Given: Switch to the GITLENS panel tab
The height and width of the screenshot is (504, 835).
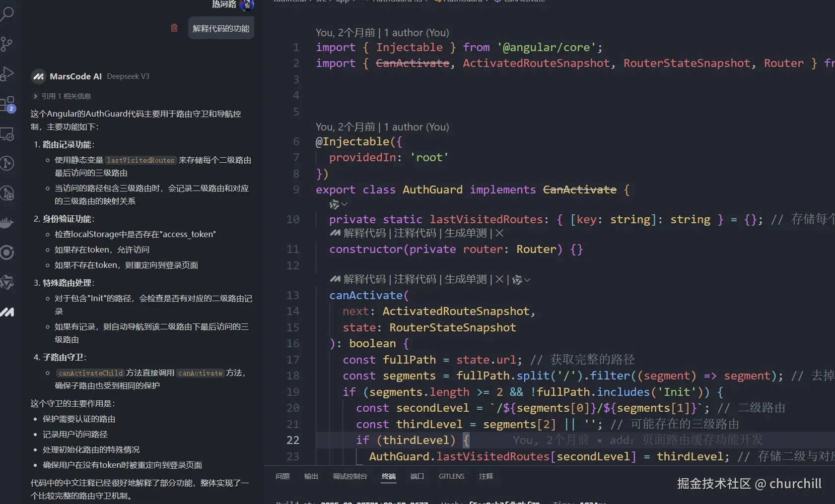Looking at the screenshot, I should coord(451,476).
